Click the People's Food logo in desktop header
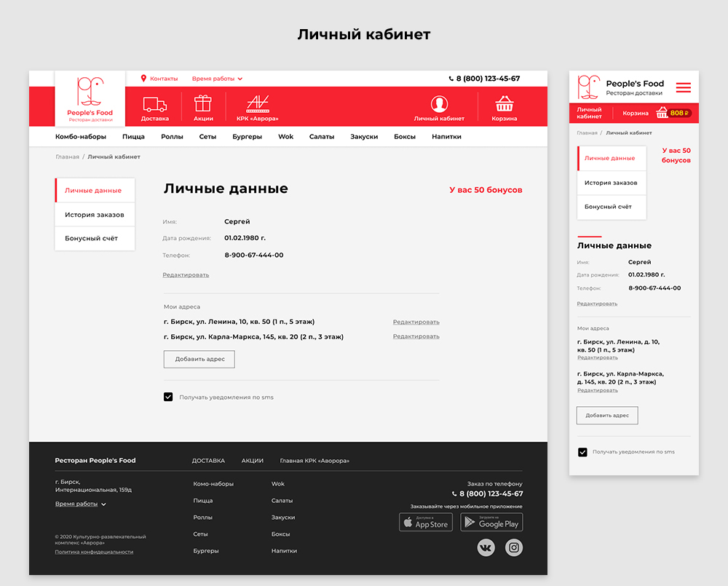The height and width of the screenshot is (586, 728). point(90,98)
